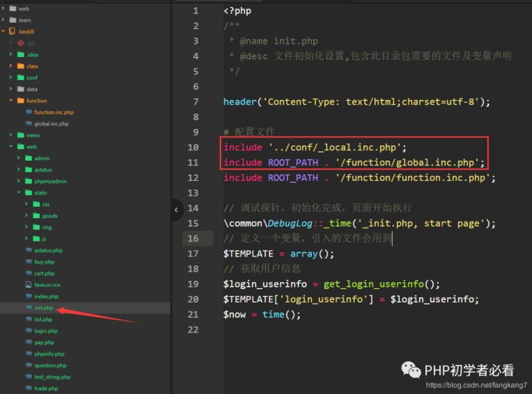This screenshot has width=532, height=394.
Task: Click the pay.php file icon
Action: [x=29, y=342]
